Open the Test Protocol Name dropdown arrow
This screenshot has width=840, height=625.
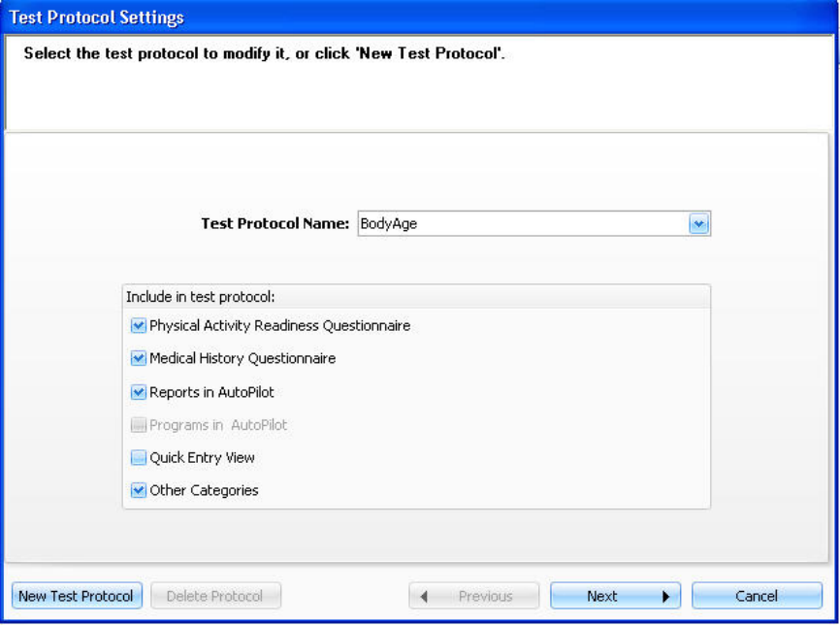[699, 224]
